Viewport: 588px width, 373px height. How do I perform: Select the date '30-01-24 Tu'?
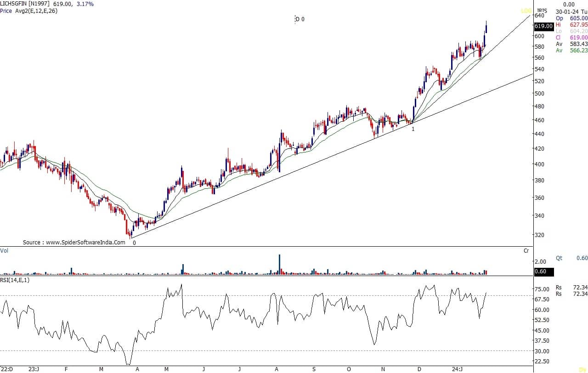571,11
